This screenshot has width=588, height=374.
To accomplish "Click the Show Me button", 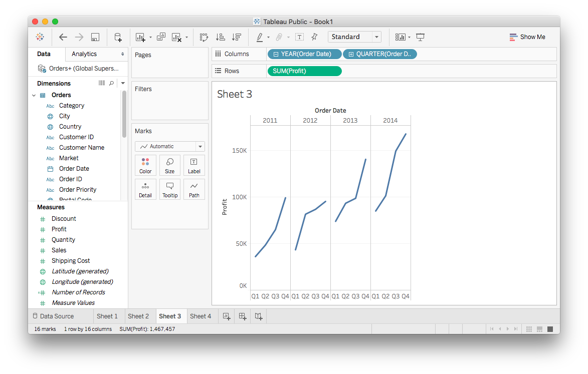I will click(527, 37).
